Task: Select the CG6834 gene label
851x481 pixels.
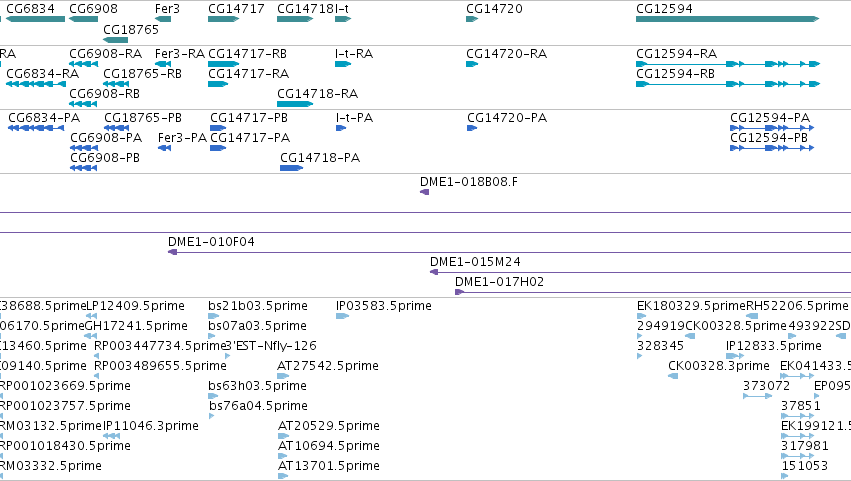Action: click(30, 9)
